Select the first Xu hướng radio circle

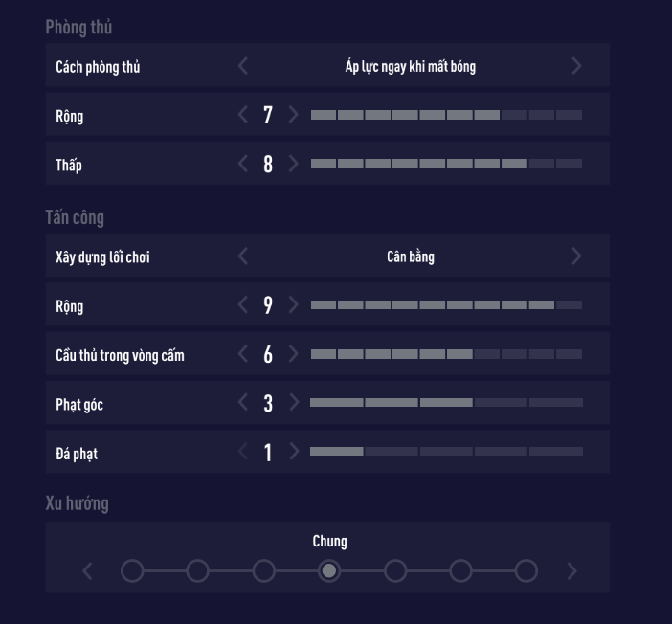point(132,571)
